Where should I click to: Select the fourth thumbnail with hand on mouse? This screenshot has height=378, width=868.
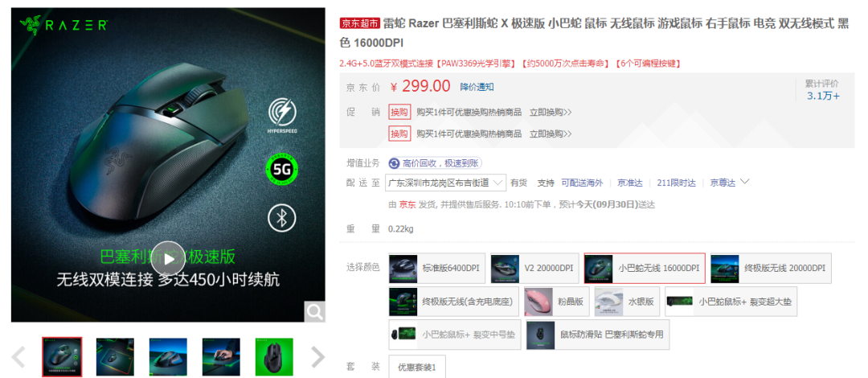(221, 357)
